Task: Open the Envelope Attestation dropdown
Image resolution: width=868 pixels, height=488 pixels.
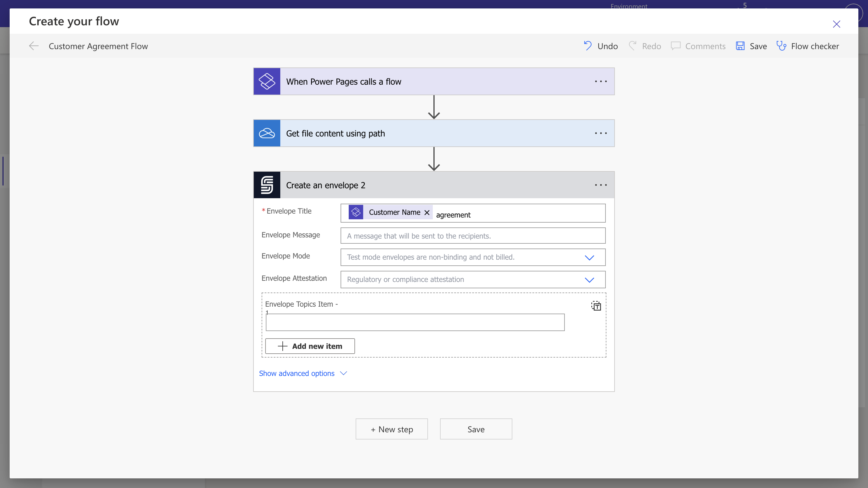Action: [x=589, y=280]
